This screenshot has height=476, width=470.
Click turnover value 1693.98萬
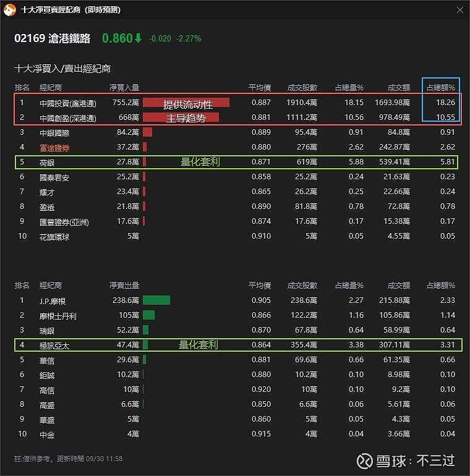pyautogui.click(x=392, y=103)
